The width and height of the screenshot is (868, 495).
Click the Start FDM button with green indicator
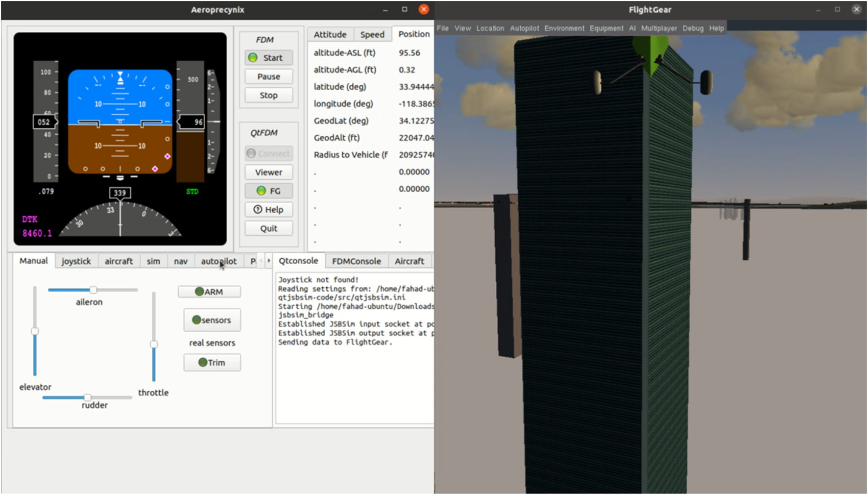click(268, 58)
